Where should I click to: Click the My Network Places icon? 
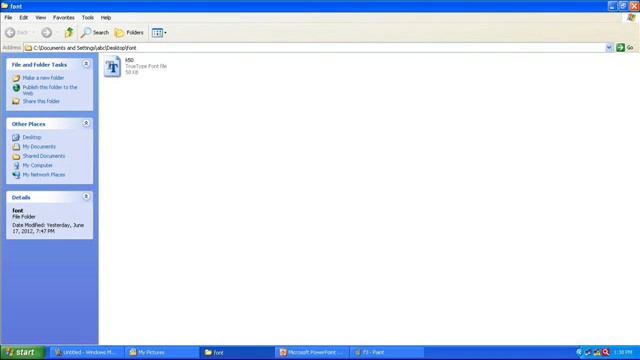point(16,175)
